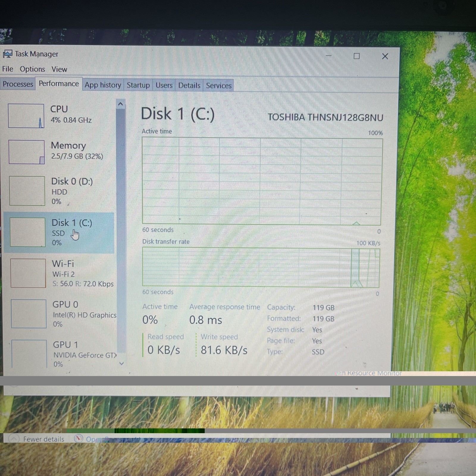Click the Active time graph area
The height and width of the screenshot is (476, 476).
point(262,181)
